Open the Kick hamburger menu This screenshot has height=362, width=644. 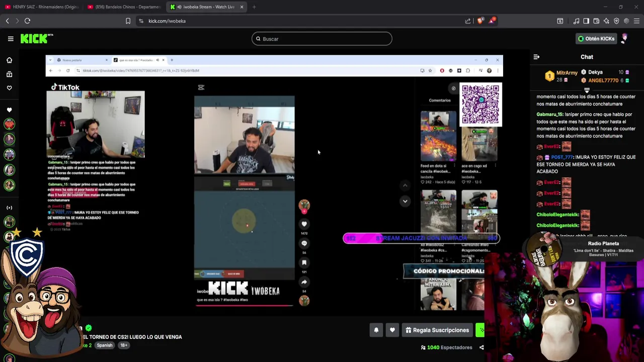(11, 39)
